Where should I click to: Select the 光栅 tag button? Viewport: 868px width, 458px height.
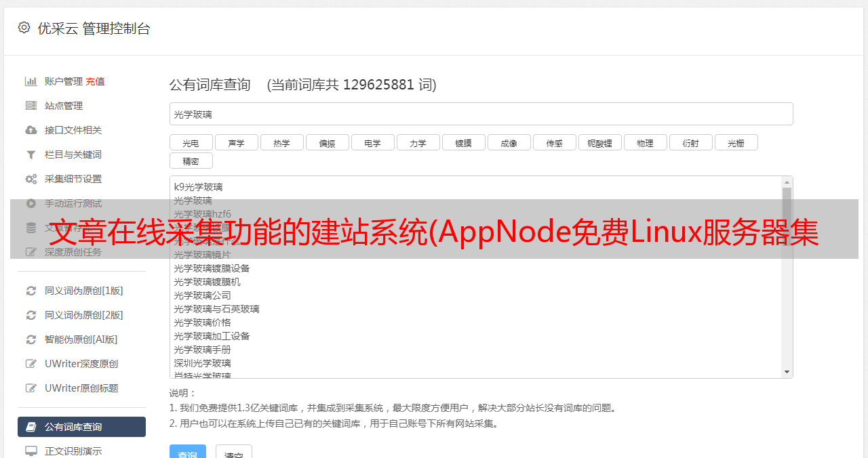(736, 142)
